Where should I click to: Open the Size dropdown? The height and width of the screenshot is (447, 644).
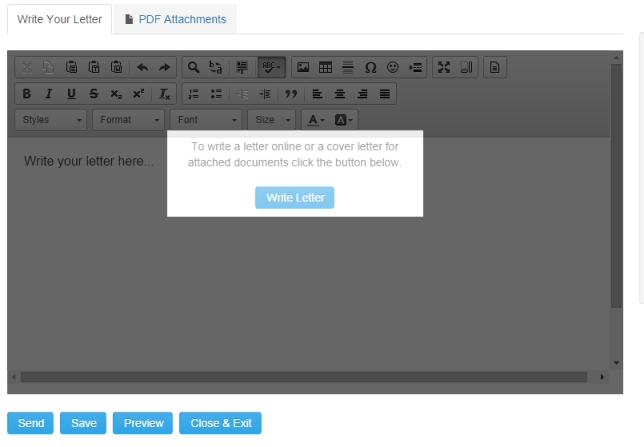pyautogui.click(x=271, y=120)
